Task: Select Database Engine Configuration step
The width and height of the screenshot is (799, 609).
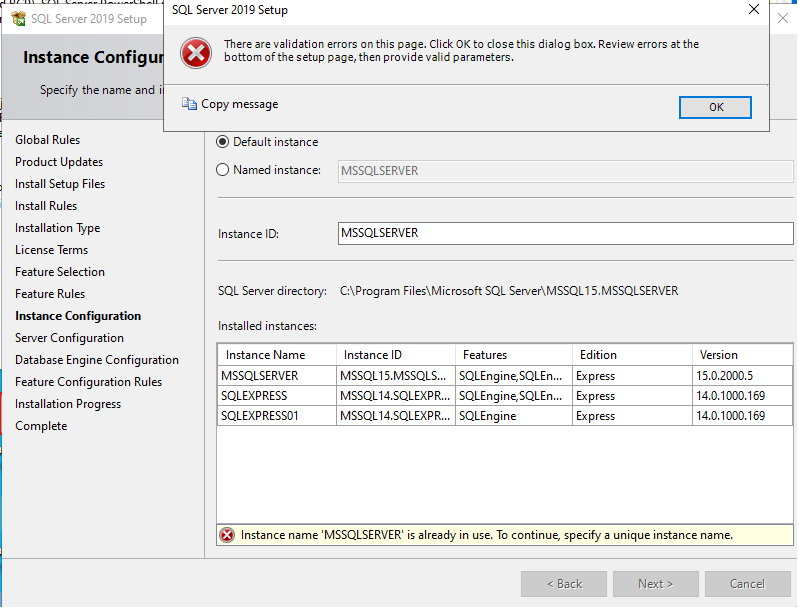Action: click(x=97, y=360)
